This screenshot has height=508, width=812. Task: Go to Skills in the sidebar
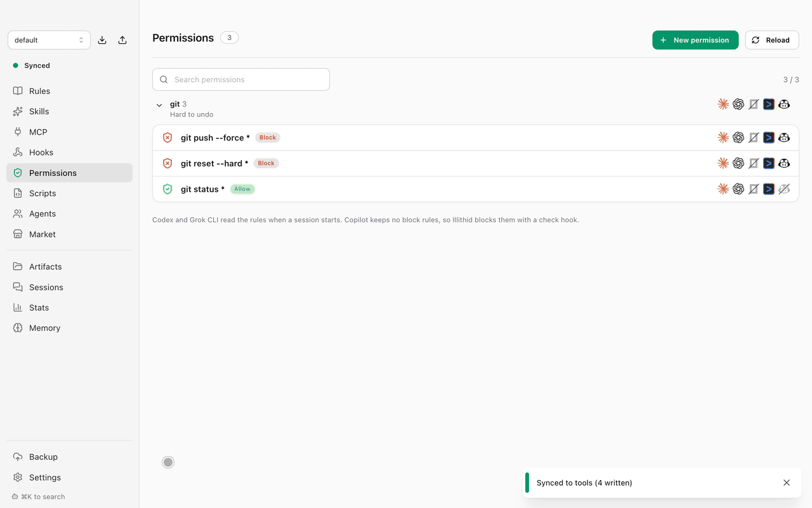(x=70, y=111)
